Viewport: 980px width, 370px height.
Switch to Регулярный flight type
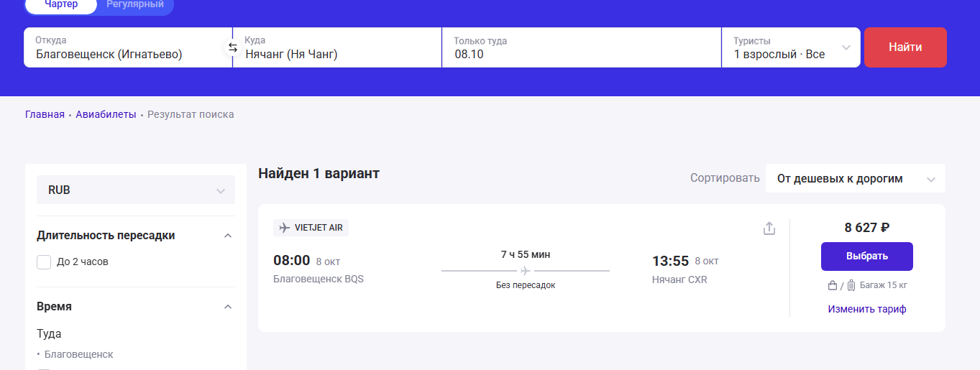[x=135, y=5]
